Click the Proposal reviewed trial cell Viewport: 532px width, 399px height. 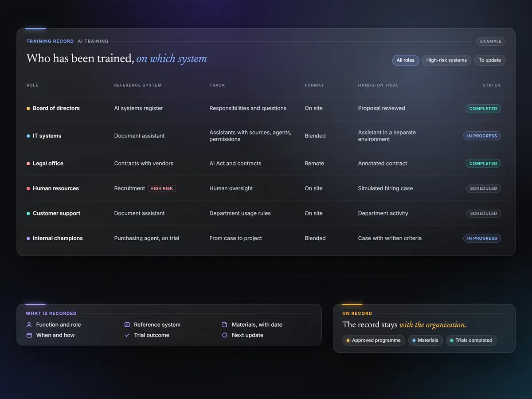pyautogui.click(x=382, y=108)
